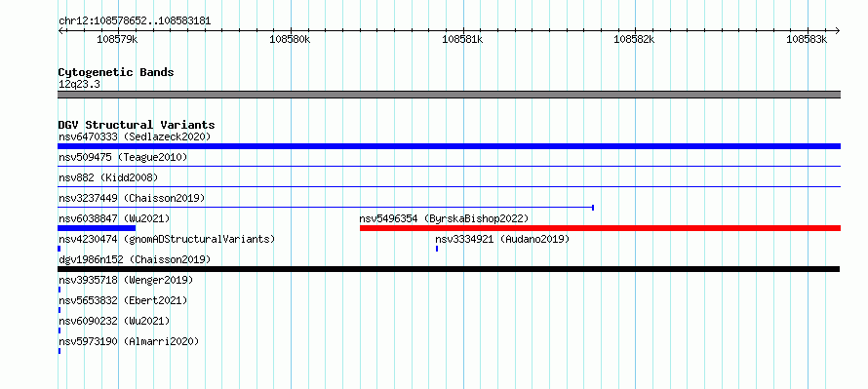868x389 pixels.
Task: Open nsv6090232 (Wu2021) label
Action: click(x=114, y=321)
